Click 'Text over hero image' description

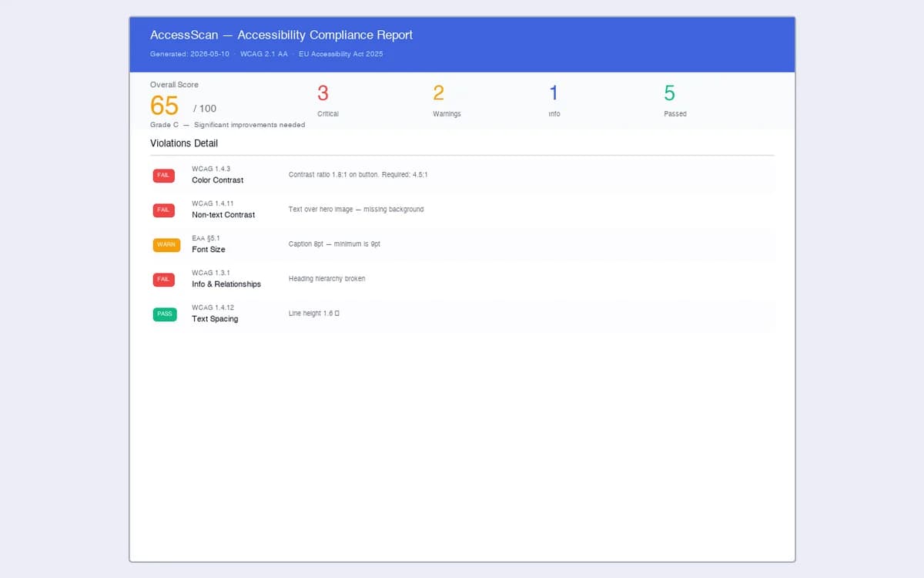(x=356, y=210)
